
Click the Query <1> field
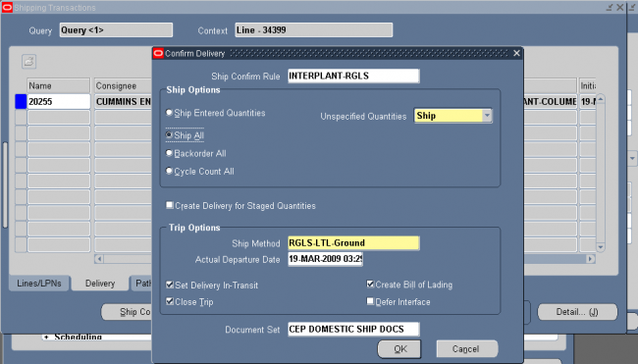pos(116,30)
